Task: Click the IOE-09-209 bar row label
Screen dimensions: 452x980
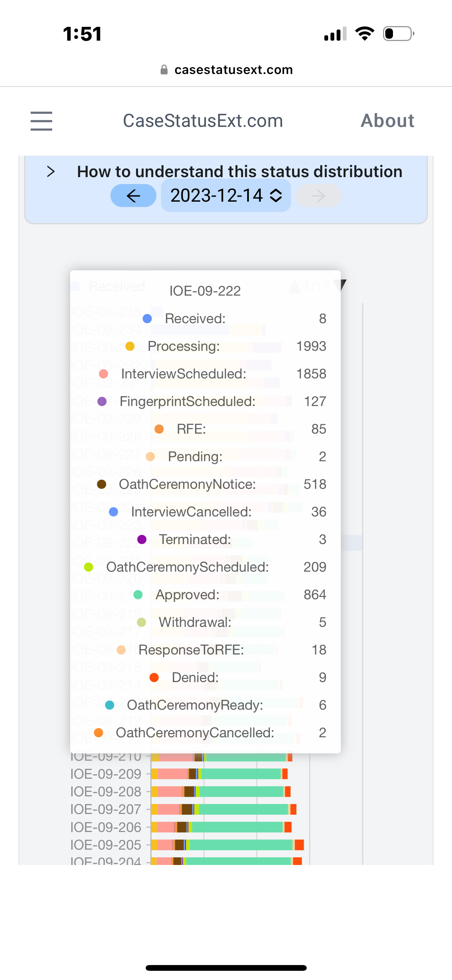Action: [x=106, y=774]
